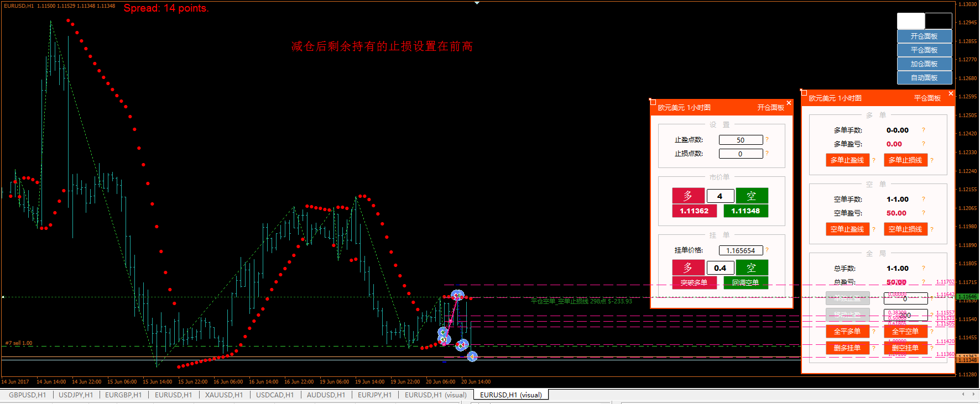This screenshot has height=404, width=980.
Task: Click corner square handle of 平仓面板 panel
Action: coord(804,92)
